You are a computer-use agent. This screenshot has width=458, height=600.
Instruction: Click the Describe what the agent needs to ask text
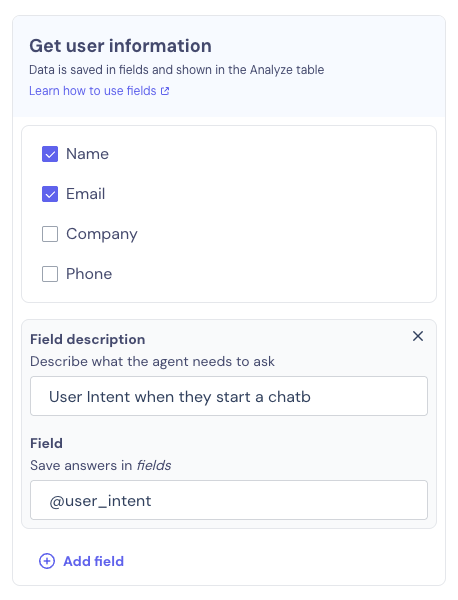point(152,361)
